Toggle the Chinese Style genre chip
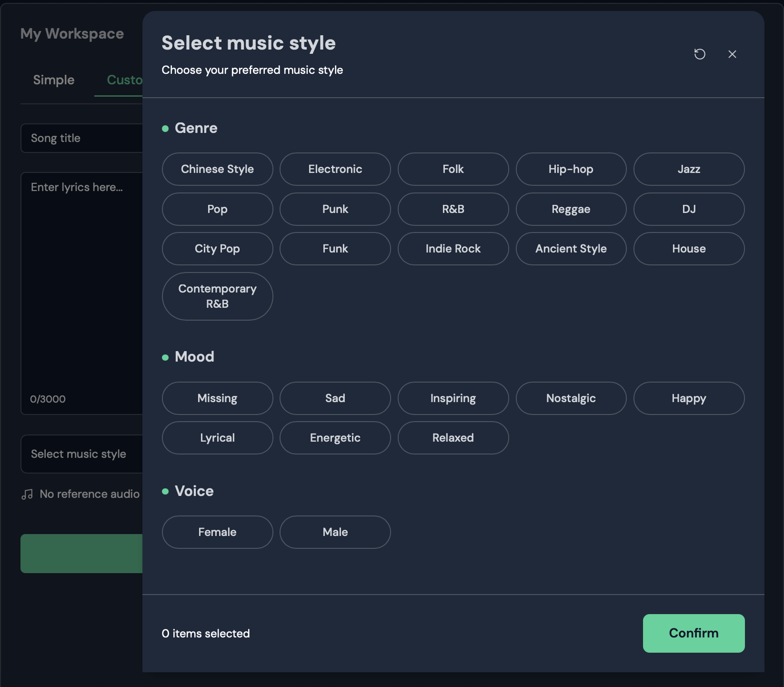 coord(217,169)
